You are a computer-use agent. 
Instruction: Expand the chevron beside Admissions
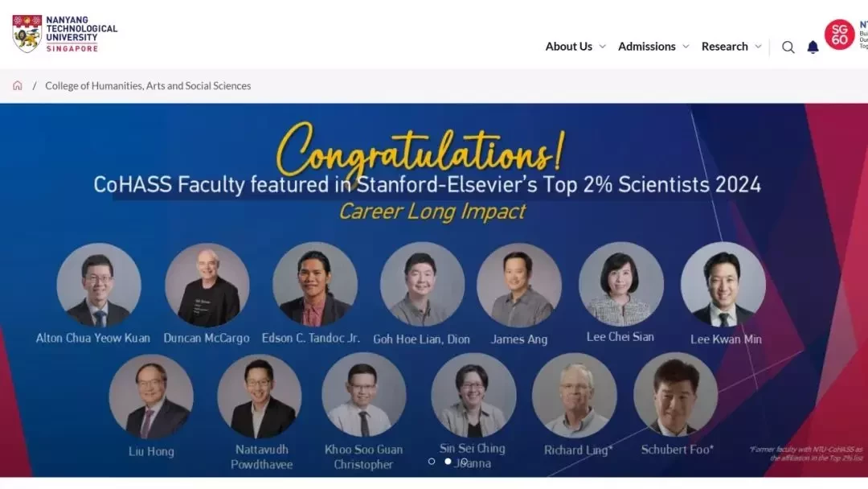point(686,47)
